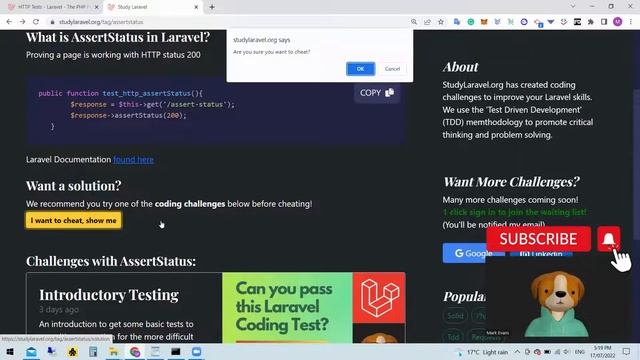Open the weather widget showing 17°C Light rain
This screenshot has width=640, height=360.
[482, 352]
